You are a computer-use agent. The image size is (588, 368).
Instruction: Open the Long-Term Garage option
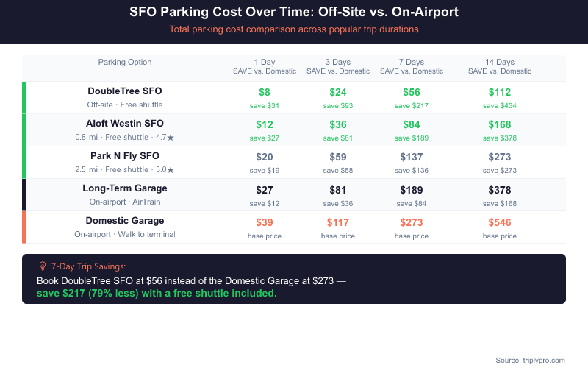coord(125,188)
